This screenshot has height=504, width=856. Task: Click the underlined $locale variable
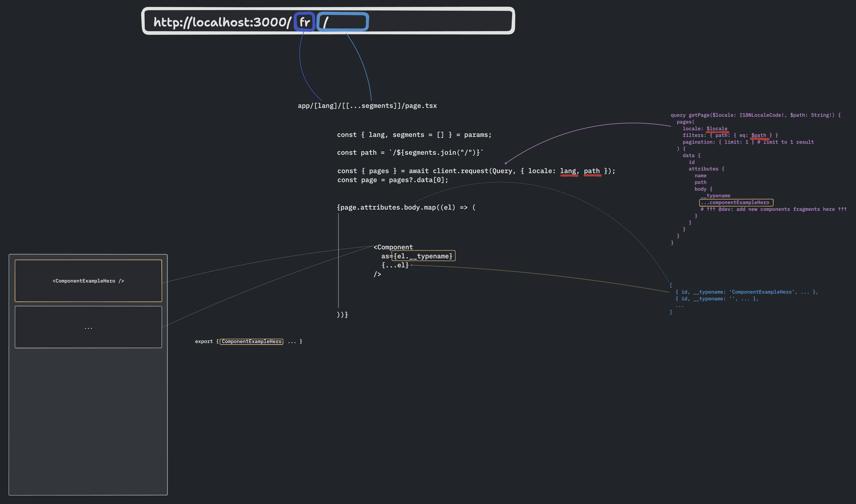coord(717,129)
